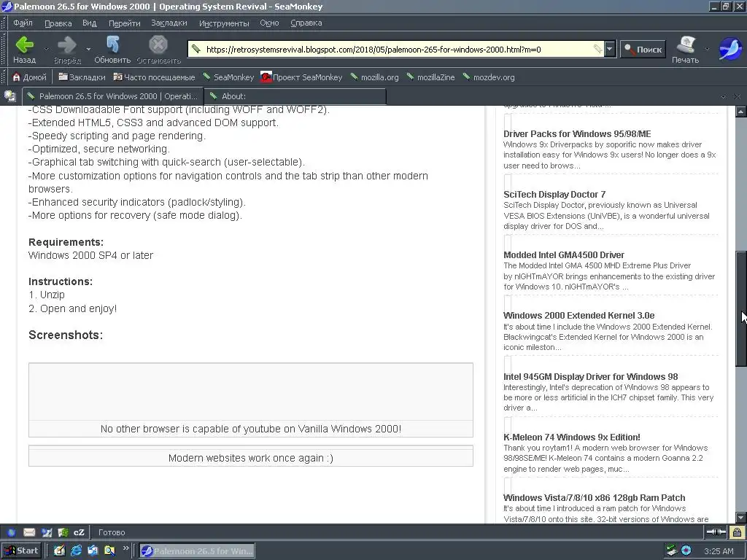This screenshot has width=747, height=560.
Task: Collapse the bookmarks toolbar via its grippy
Action: (4, 77)
